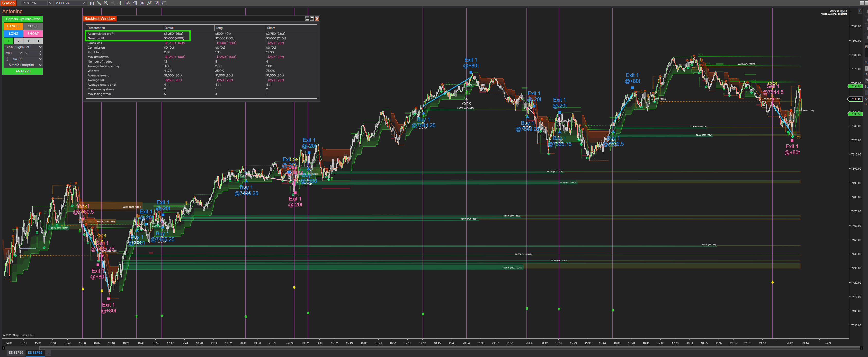Click the Backtest Window title tab
The image size is (868, 357).
point(100,19)
